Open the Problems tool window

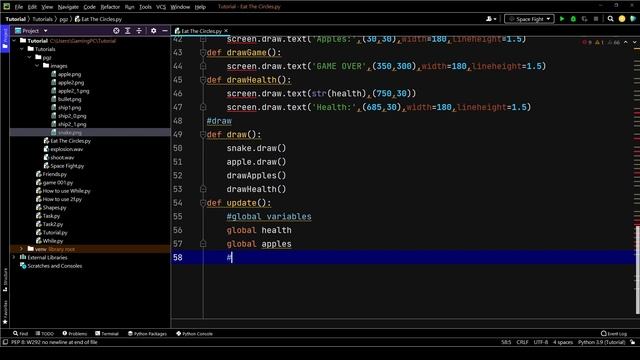click(75, 333)
